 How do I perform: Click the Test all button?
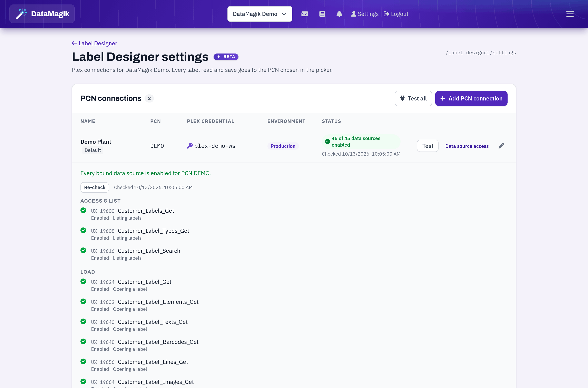point(413,98)
